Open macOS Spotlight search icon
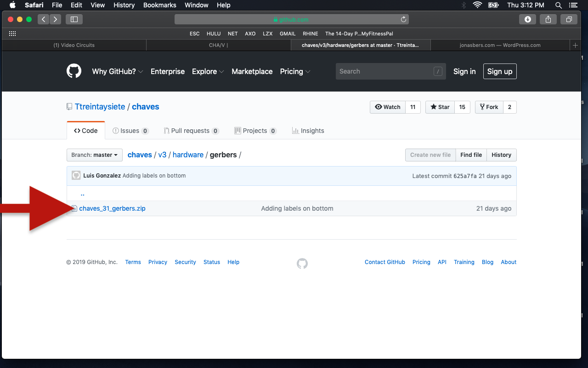 pos(559,5)
